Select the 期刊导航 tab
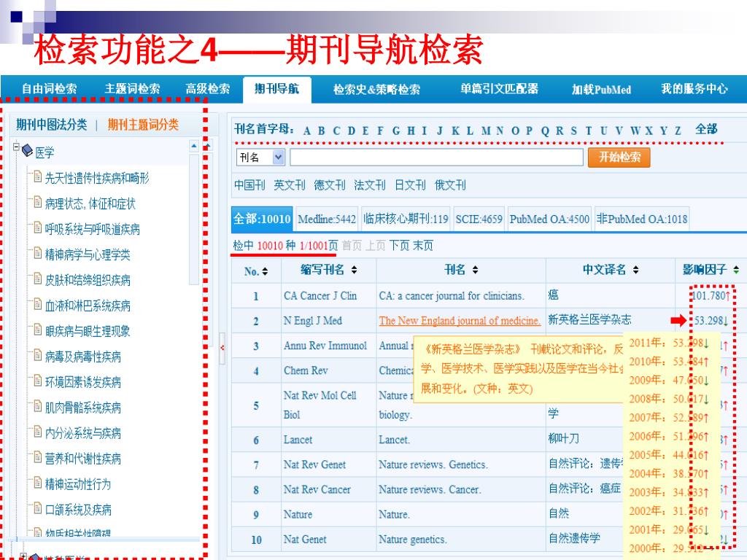 (x=276, y=88)
